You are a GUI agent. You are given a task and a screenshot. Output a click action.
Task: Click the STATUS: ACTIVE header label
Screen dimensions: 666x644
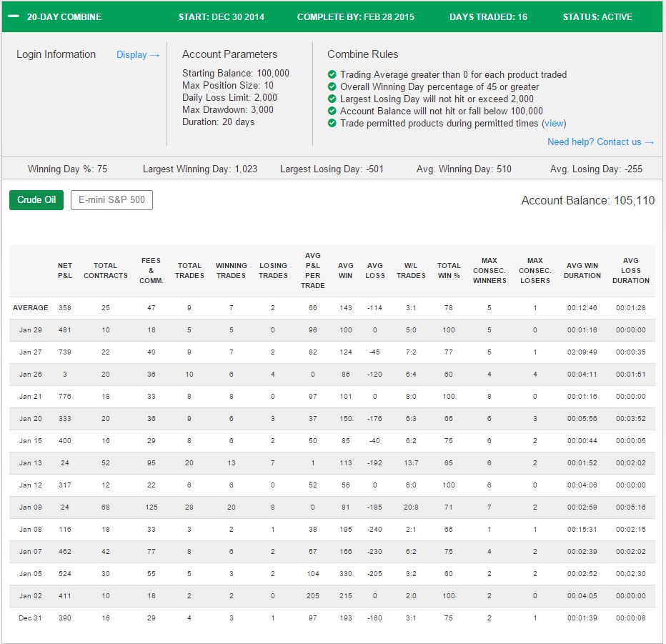(597, 17)
